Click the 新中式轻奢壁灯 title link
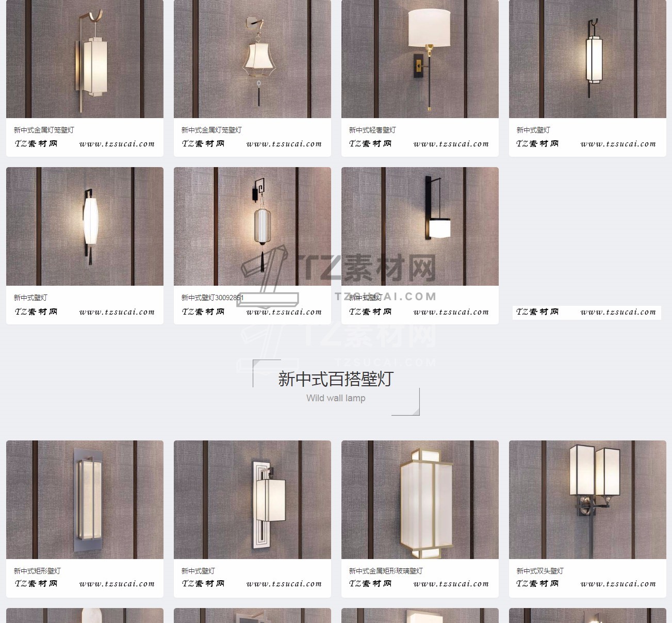Screen dimensions: 672x623 tap(372, 130)
